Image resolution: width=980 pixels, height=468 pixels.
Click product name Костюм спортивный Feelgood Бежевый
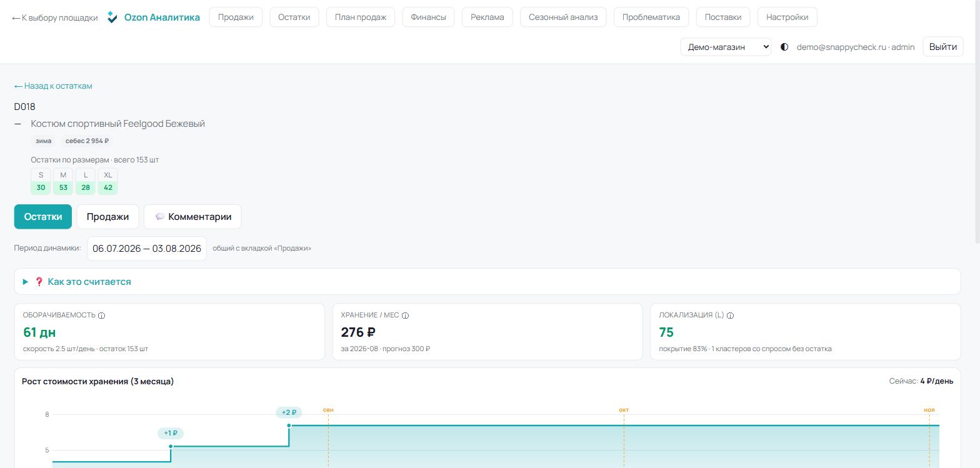[118, 124]
